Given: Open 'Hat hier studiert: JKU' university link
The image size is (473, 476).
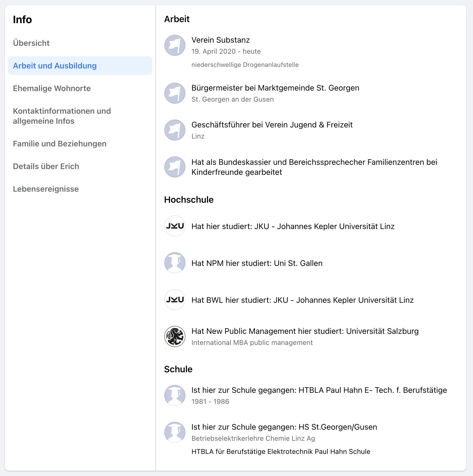Looking at the screenshot, I should tap(293, 226).
